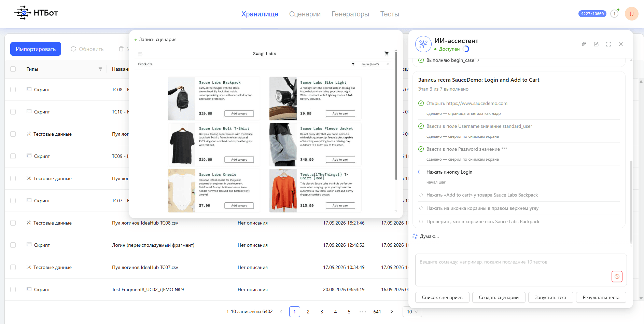Image resolution: width=644 pixels, height=324 pixels.
Task: Click the page scrollbar down arrow
Action: [641, 298]
